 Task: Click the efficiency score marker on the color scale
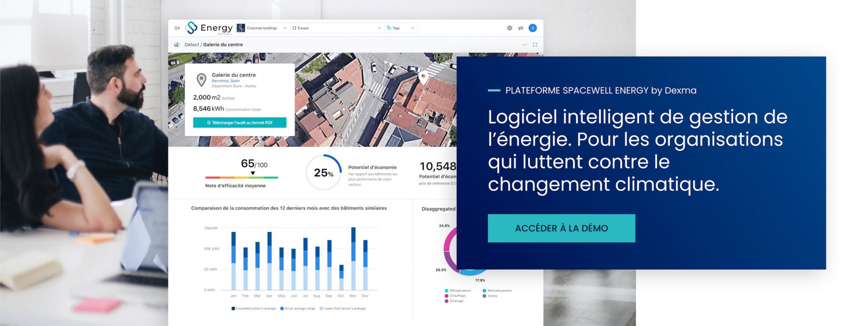[253, 173]
